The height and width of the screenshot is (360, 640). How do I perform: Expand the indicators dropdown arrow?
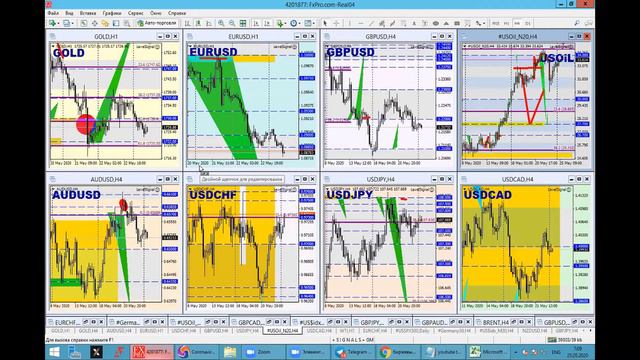(286, 23)
